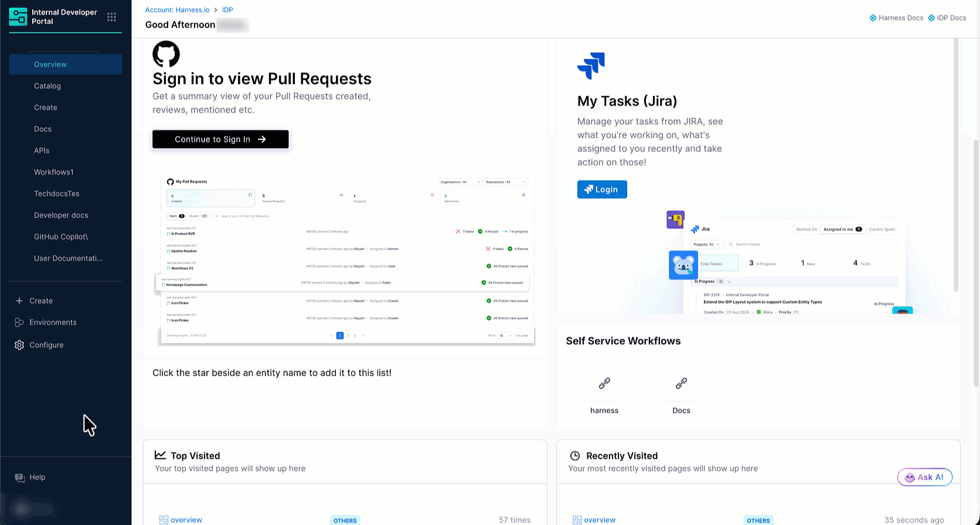The width and height of the screenshot is (980, 525).
Task: Click the plus icon beside Create
Action: (19, 301)
